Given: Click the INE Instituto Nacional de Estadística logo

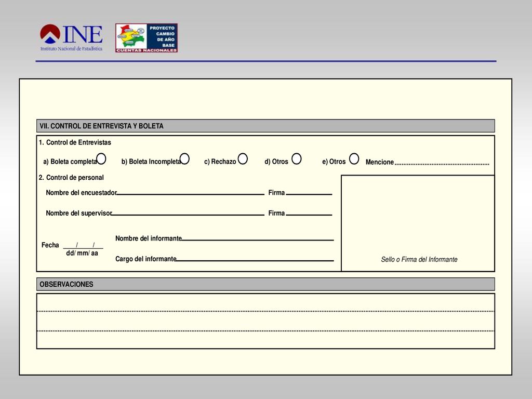Looking at the screenshot, I should tap(71, 37).
